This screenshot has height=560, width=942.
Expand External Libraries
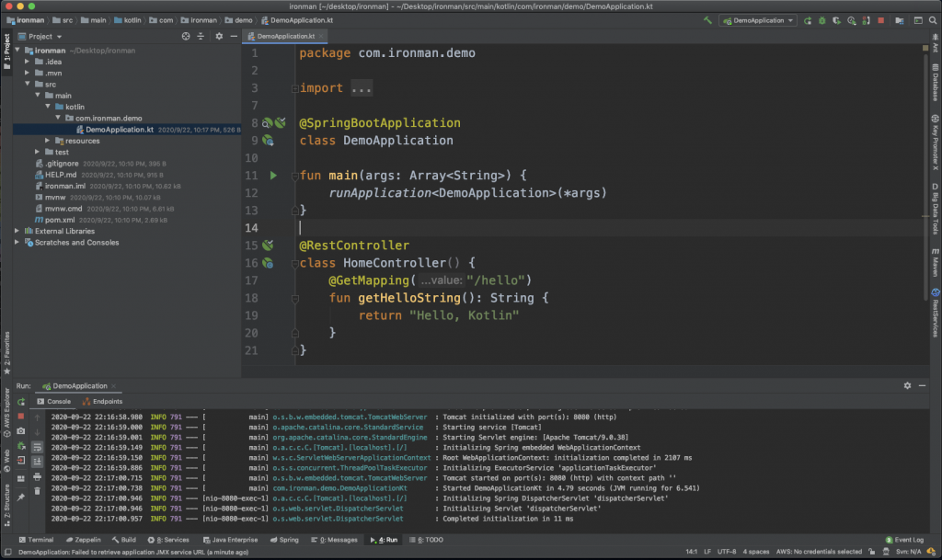click(17, 231)
